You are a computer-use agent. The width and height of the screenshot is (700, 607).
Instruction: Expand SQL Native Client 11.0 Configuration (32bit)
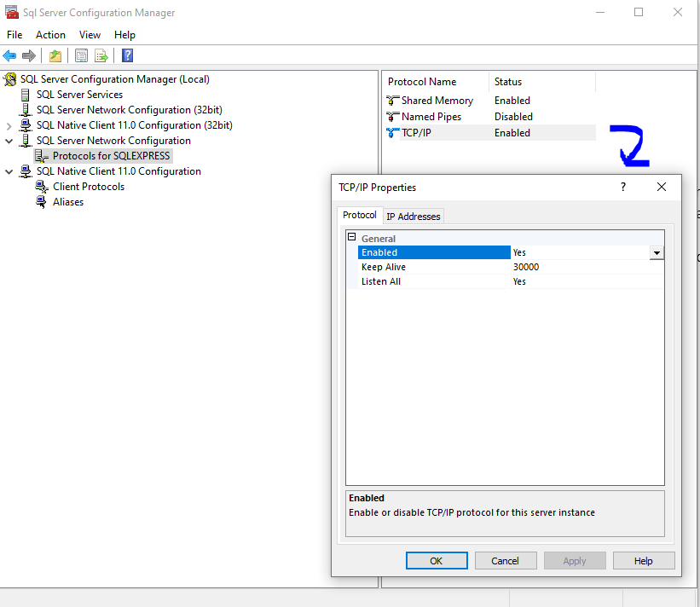pos(9,125)
